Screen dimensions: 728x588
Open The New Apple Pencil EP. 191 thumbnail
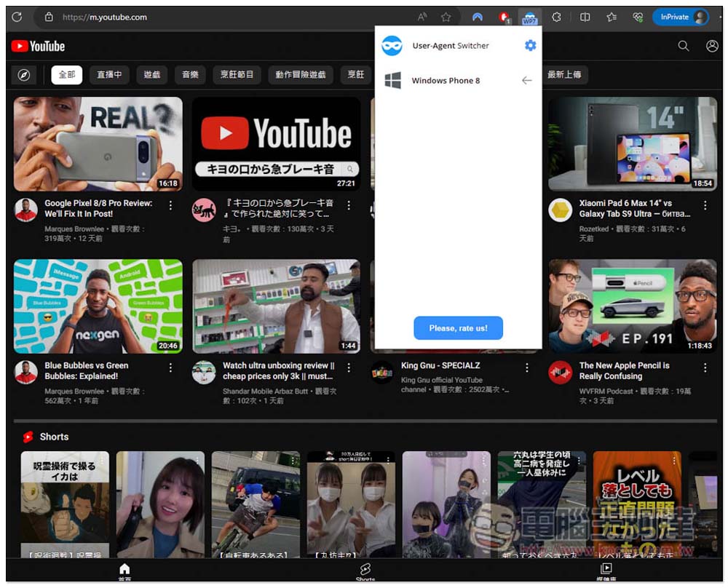pyautogui.click(x=633, y=306)
